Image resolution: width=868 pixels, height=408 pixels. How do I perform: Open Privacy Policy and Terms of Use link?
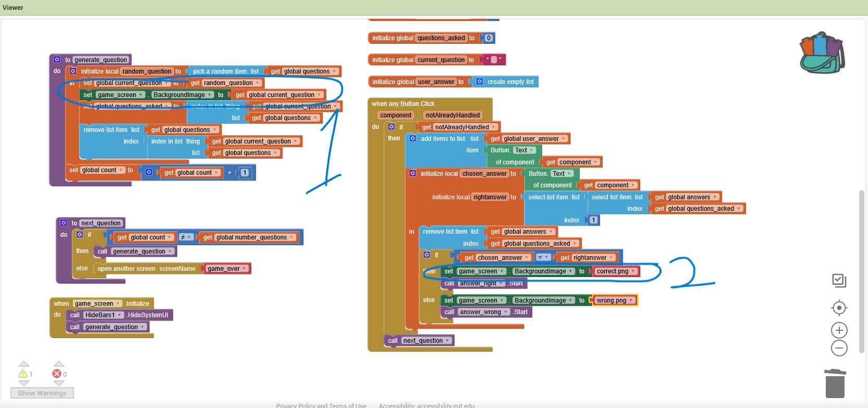pos(321,405)
